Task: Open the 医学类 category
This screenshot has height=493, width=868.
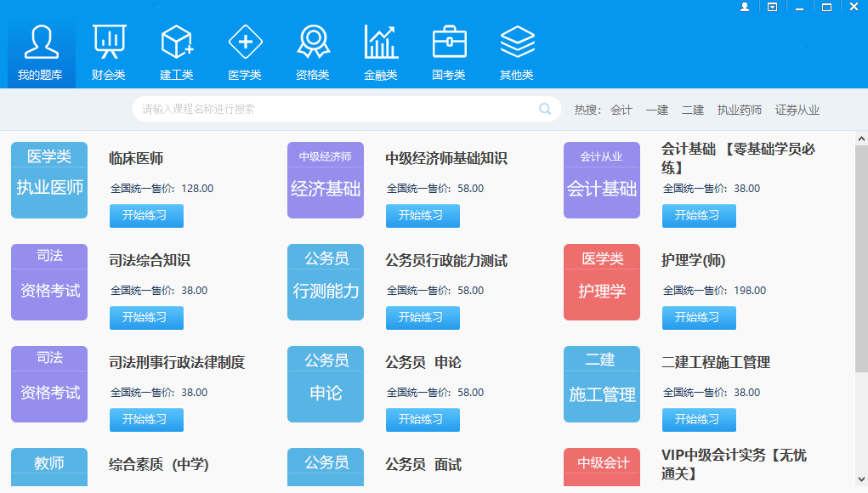Action: pos(245,54)
